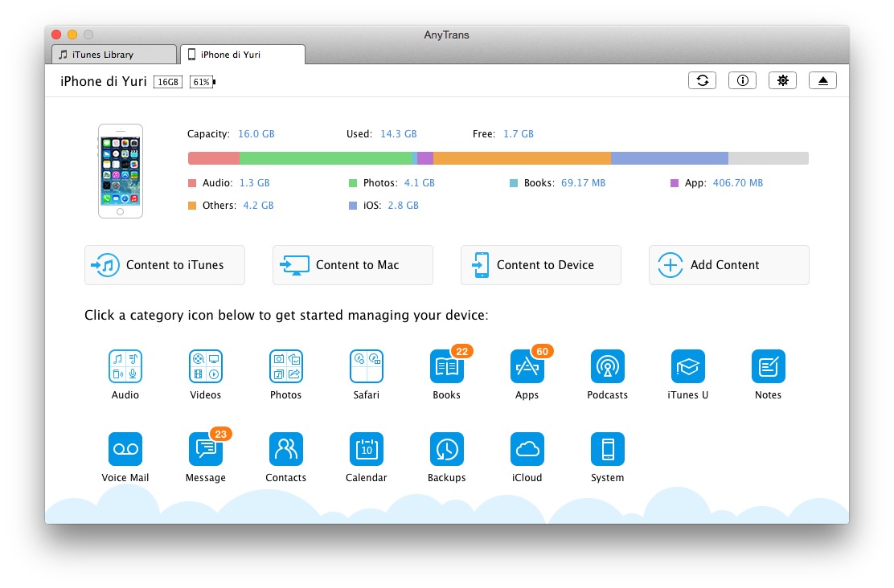Open the Photos category
Viewport: 894px width, 588px height.
click(285, 365)
